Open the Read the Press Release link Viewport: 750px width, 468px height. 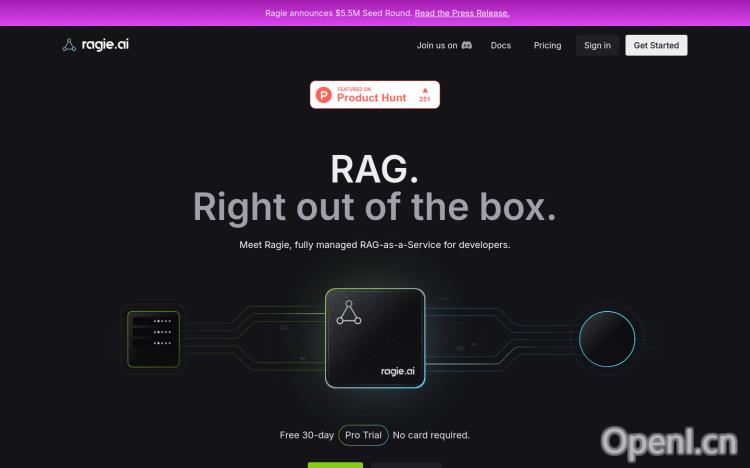462,13
